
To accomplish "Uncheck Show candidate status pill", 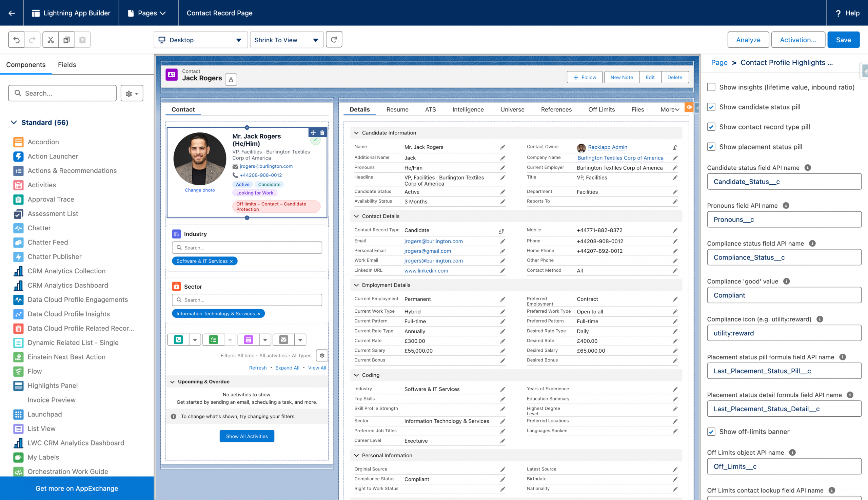I will [x=711, y=107].
